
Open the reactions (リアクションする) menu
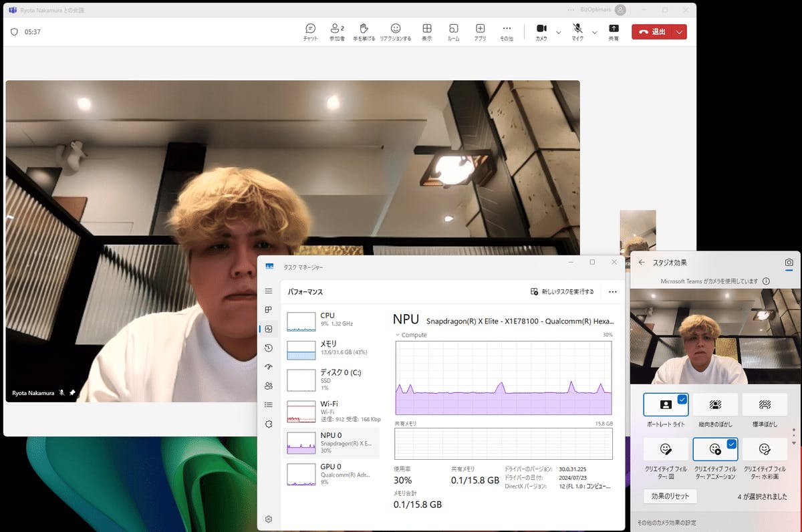(x=395, y=32)
